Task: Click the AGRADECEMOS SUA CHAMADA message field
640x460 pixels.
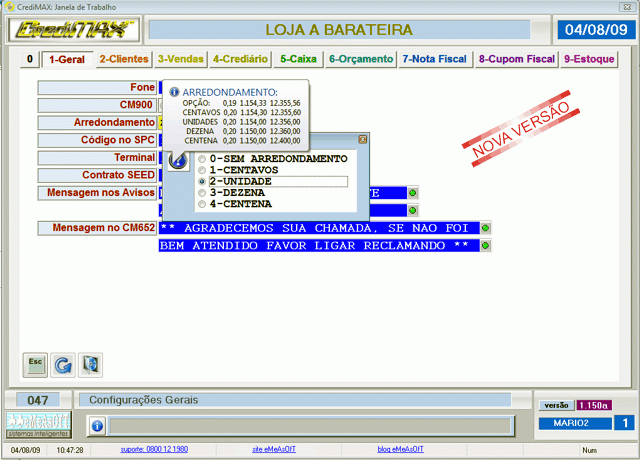Action: tap(318, 228)
